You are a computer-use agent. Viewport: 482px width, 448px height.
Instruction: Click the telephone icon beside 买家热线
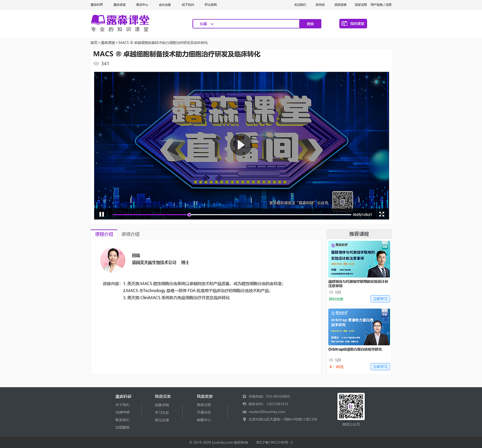[244, 396]
